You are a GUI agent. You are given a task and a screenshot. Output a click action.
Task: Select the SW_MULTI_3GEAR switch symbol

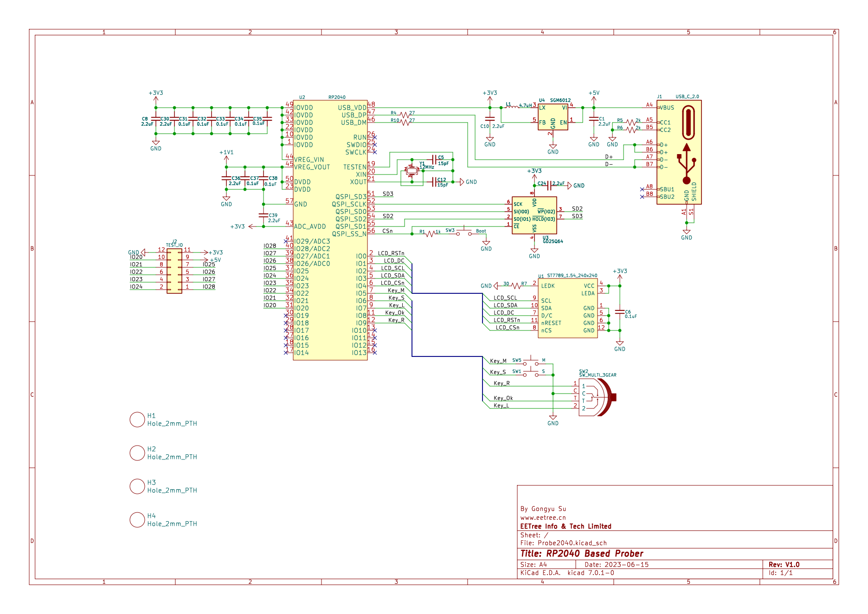click(x=597, y=397)
